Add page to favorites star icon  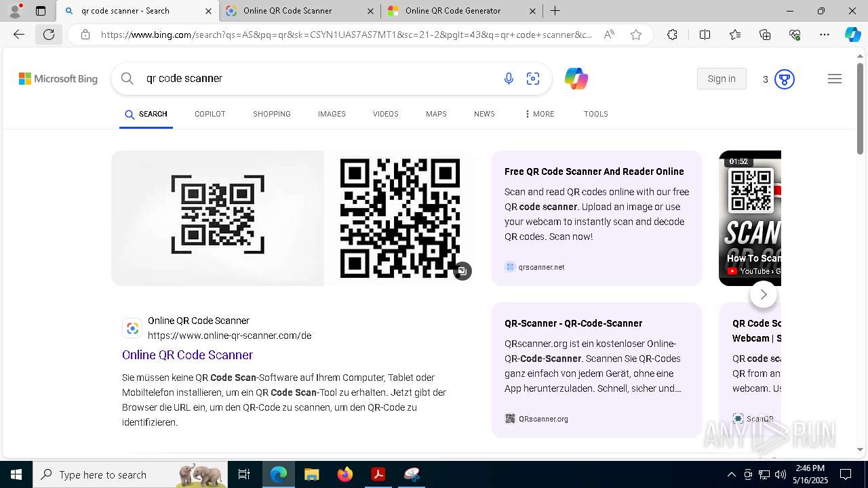click(x=636, y=35)
